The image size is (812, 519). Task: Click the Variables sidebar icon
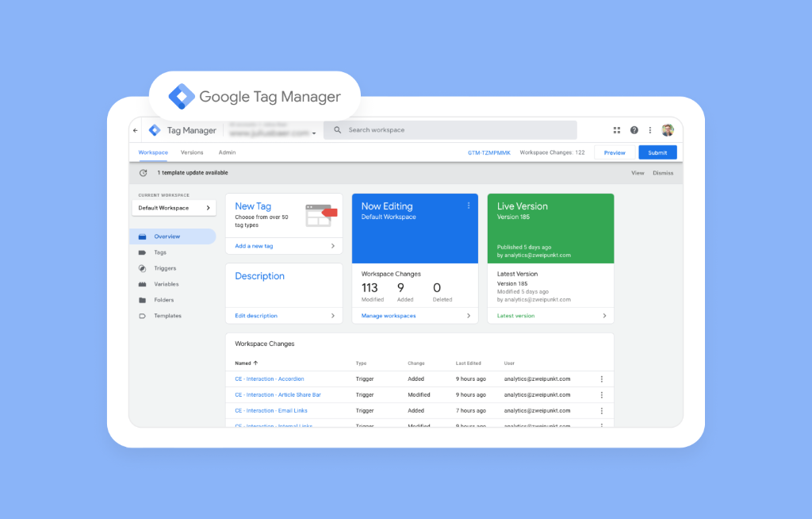(x=143, y=284)
